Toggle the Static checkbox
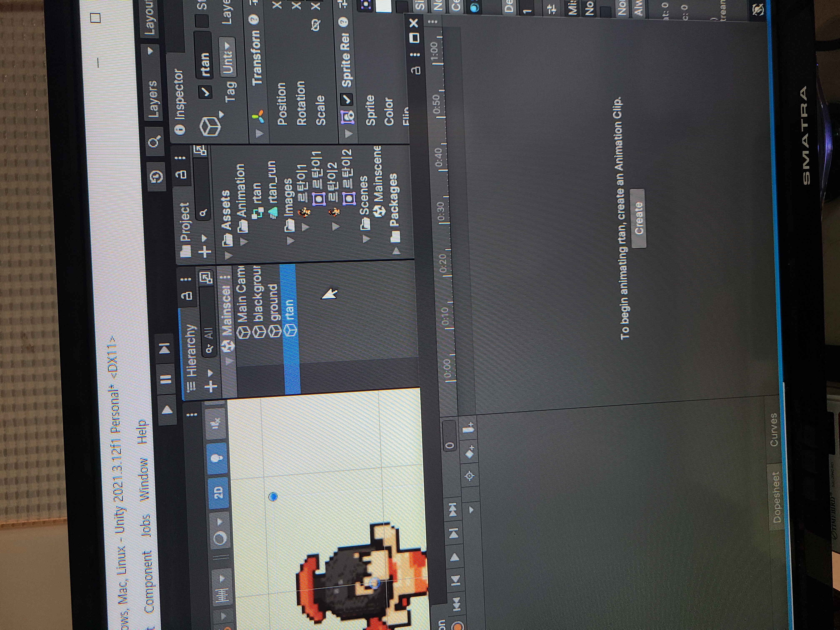This screenshot has height=630, width=840. pyautogui.click(x=202, y=21)
